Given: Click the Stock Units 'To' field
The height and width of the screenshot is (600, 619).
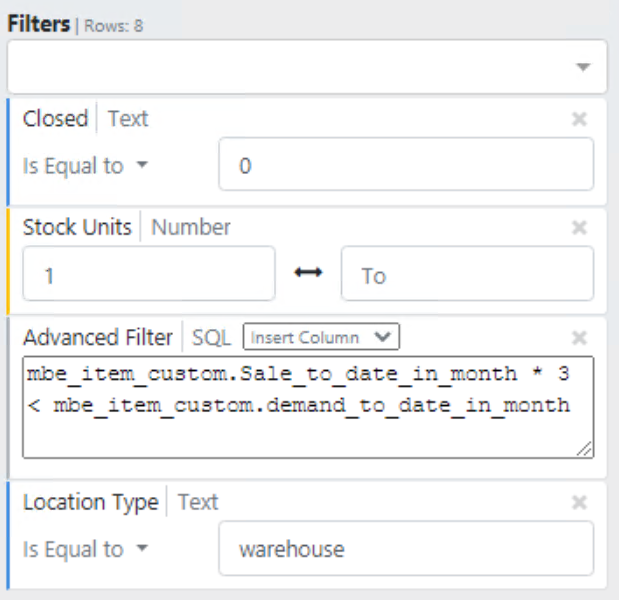Looking at the screenshot, I should (466, 274).
